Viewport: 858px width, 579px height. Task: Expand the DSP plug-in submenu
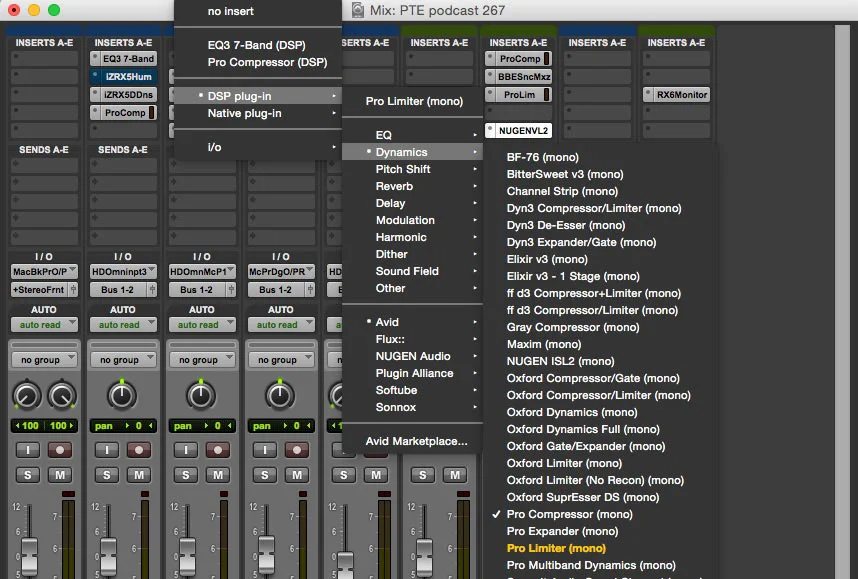tap(258, 96)
